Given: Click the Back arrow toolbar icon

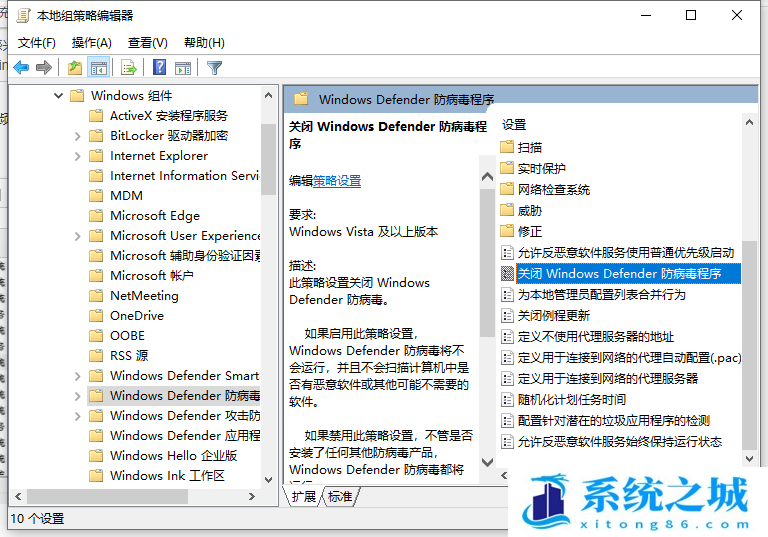Looking at the screenshot, I should [x=22, y=67].
